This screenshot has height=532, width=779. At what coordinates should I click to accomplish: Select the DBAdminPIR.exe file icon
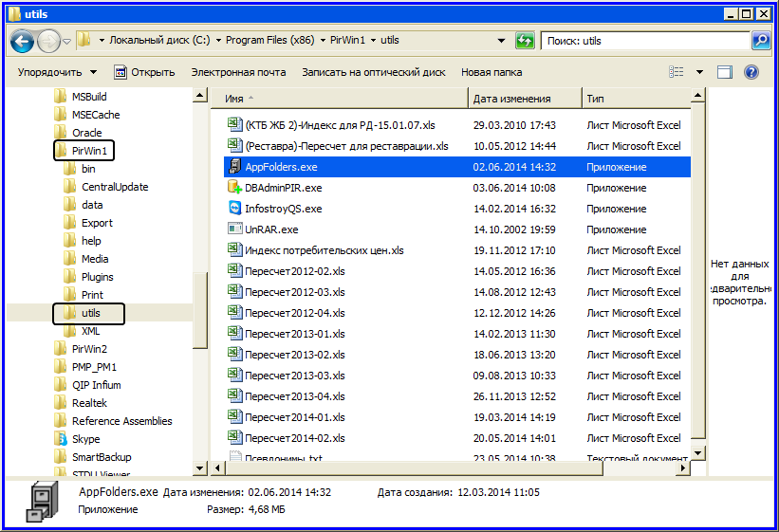(x=235, y=188)
